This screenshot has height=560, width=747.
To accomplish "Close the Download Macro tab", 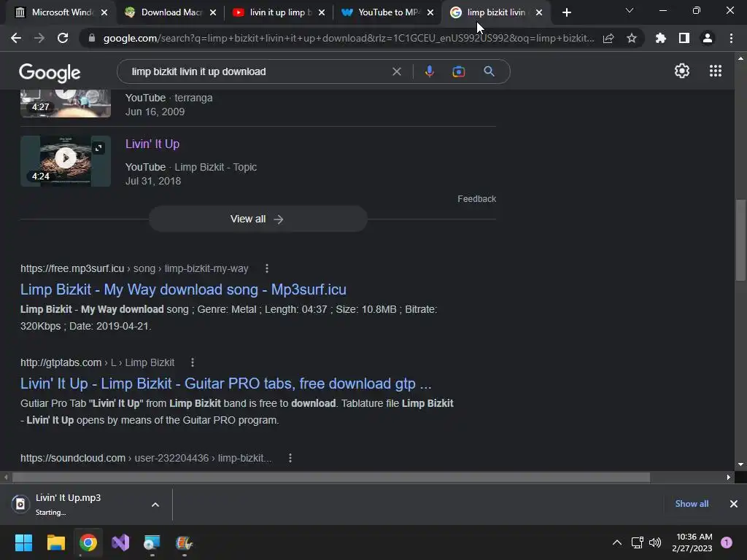I will pyautogui.click(x=213, y=12).
